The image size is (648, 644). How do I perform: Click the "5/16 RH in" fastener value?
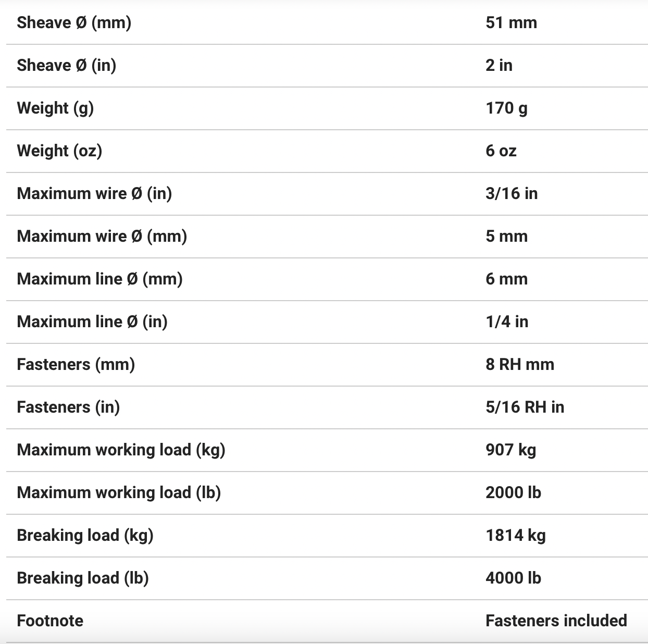(x=525, y=407)
